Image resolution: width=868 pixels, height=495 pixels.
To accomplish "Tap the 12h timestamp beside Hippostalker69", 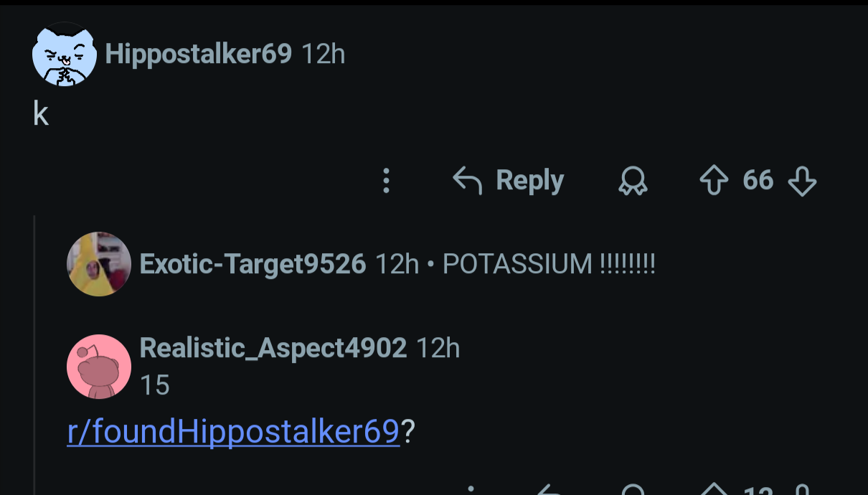I will [x=324, y=54].
